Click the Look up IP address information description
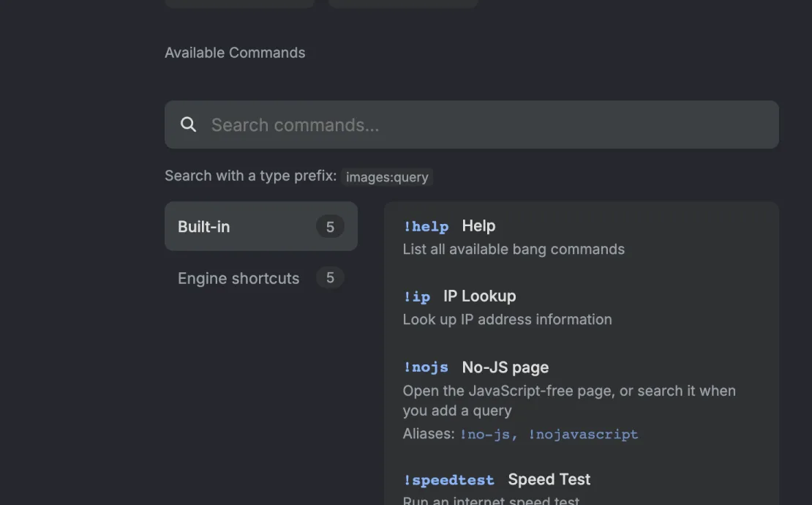Screen dimensions: 812x505 click(508, 320)
